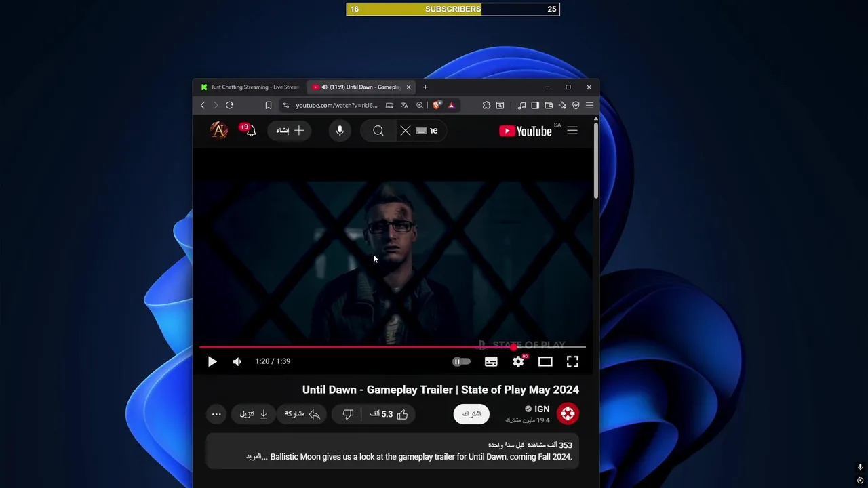Image resolution: width=868 pixels, height=488 pixels.
Task: Go back to the previous page
Action: click(x=202, y=105)
